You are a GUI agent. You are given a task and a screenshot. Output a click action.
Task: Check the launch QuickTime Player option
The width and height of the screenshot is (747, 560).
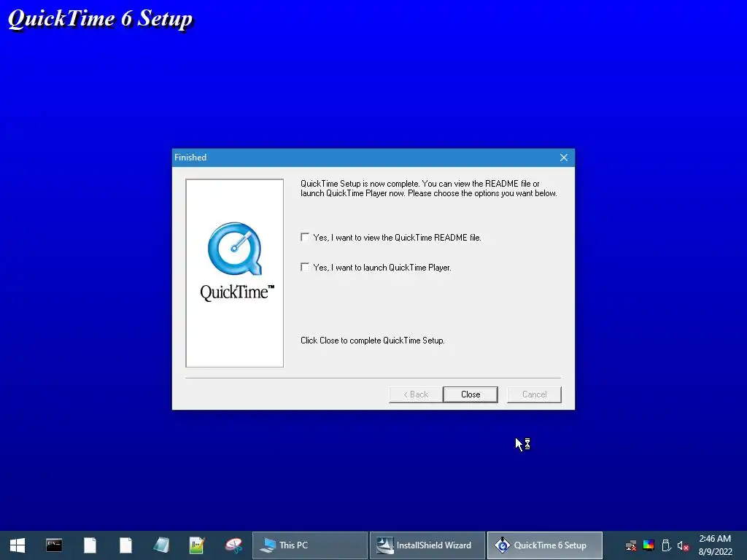click(x=305, y=267)
